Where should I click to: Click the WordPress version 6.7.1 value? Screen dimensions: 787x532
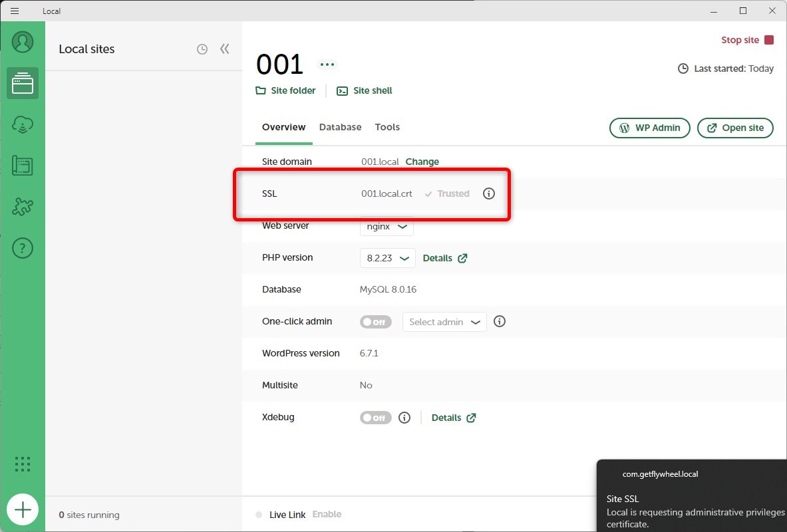pos(369,353)
